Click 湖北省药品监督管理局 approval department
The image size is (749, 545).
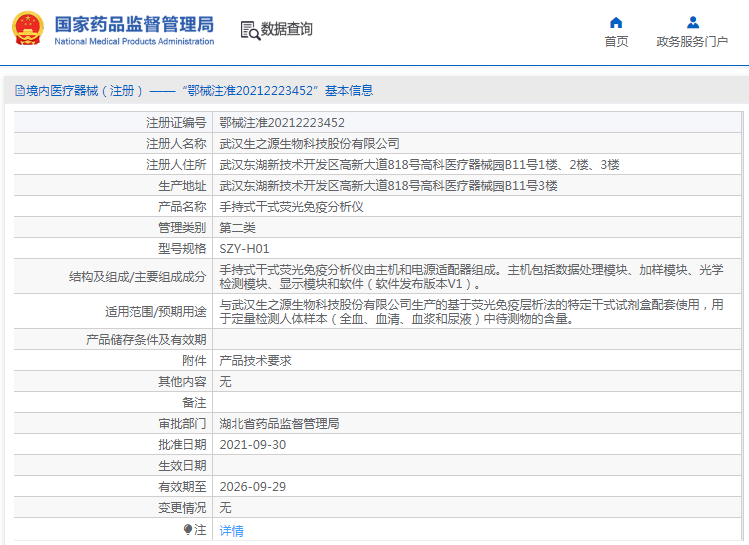click(279, 424)
